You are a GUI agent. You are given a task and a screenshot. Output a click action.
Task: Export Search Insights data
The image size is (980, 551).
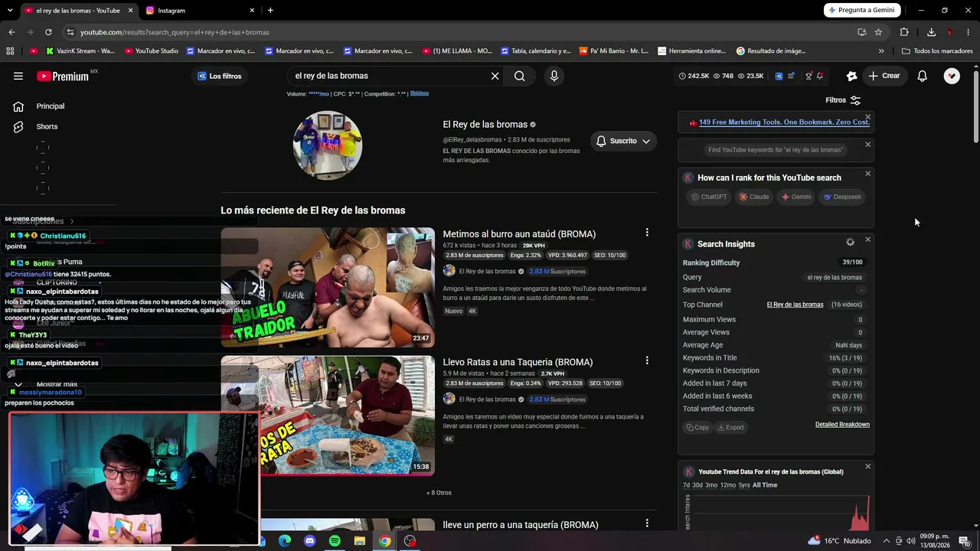point(730,428)
